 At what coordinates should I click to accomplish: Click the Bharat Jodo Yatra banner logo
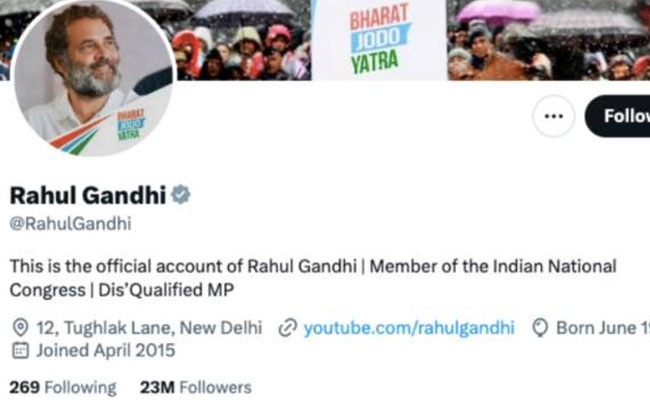click(x=379, y=40)
